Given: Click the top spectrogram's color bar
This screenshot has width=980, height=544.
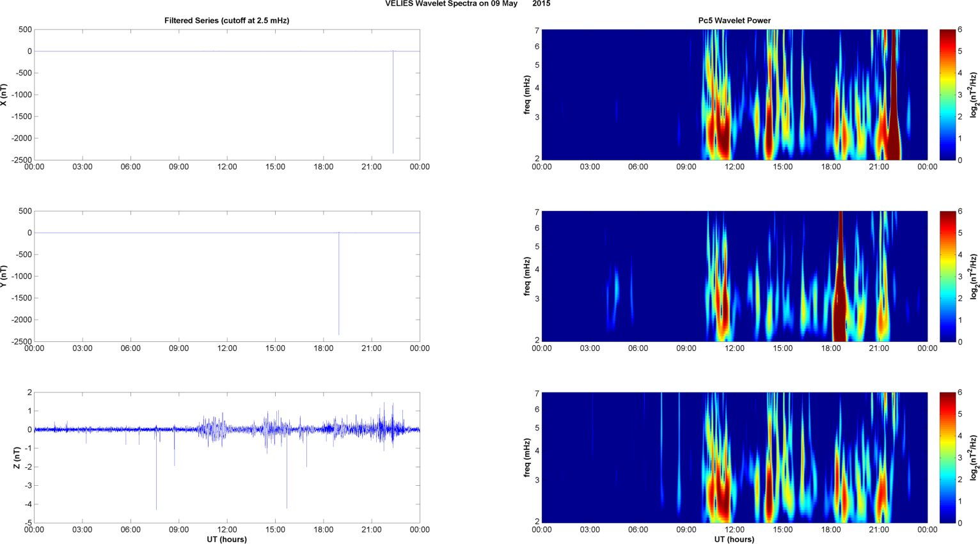Looking at the screenshot, I should (947, 95).
